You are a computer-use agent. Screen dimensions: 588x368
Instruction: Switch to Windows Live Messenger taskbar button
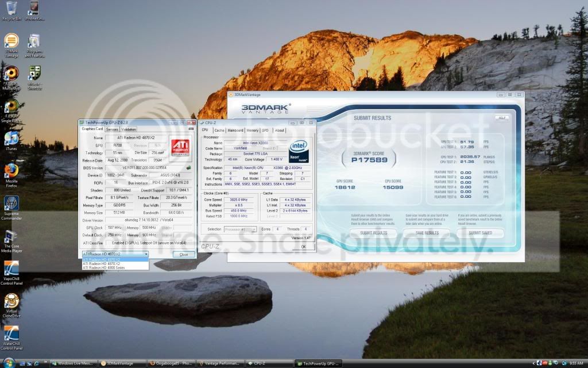[73, 363]
